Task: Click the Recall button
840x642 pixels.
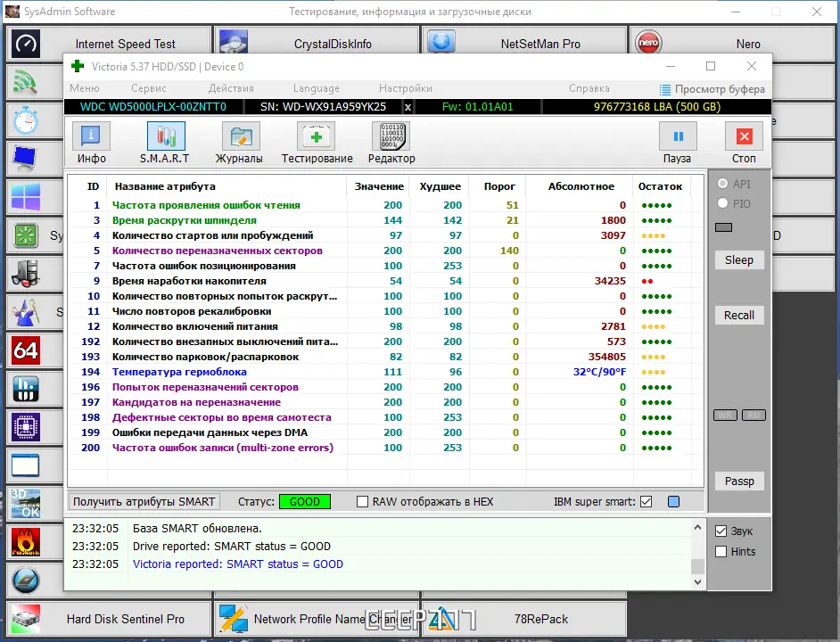Action: pyautogui.click(x=739, y=315)
